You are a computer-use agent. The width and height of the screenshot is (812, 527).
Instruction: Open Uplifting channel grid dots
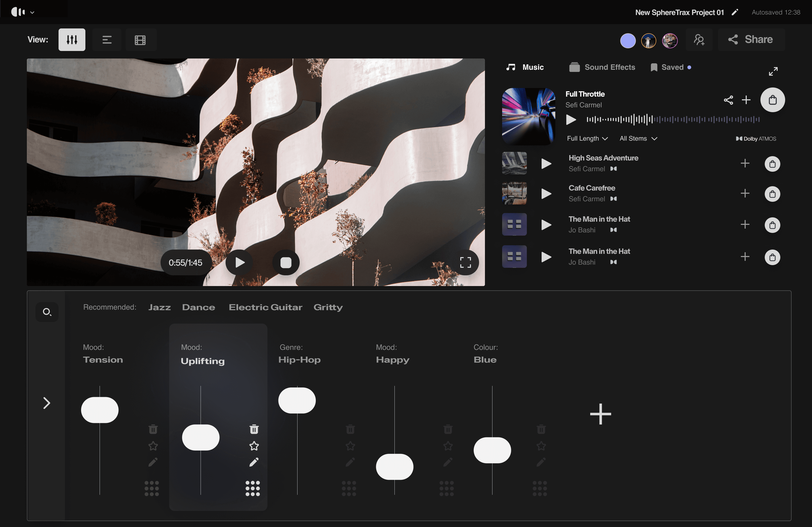click(x=252, y=488)
